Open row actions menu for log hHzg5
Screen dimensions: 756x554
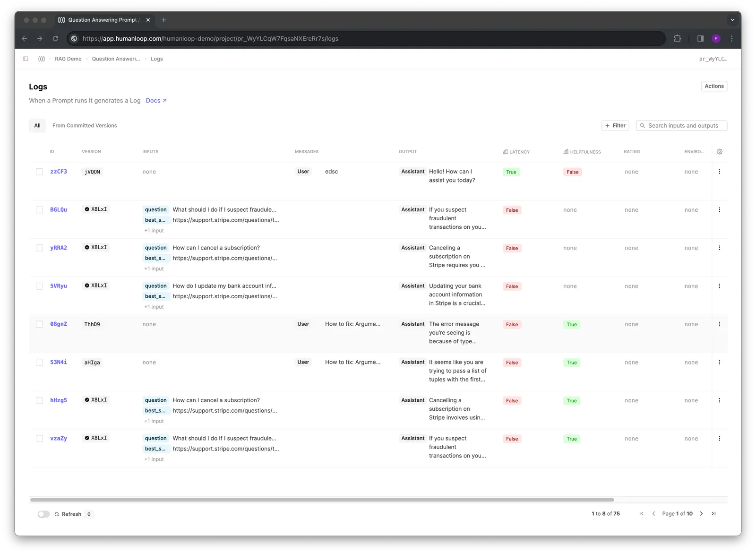[720, 400]
